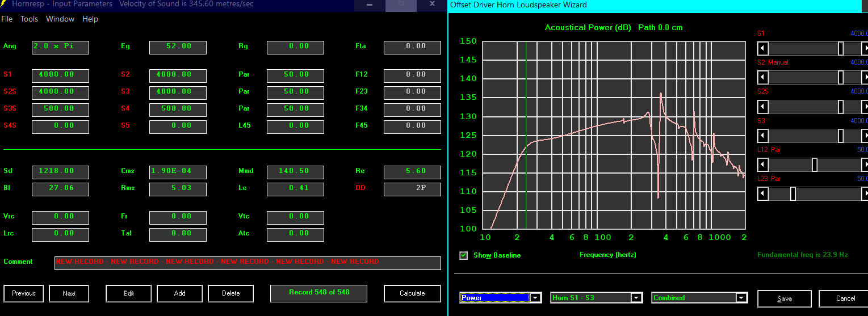Click the Rg input field

[x=295, y=47]
